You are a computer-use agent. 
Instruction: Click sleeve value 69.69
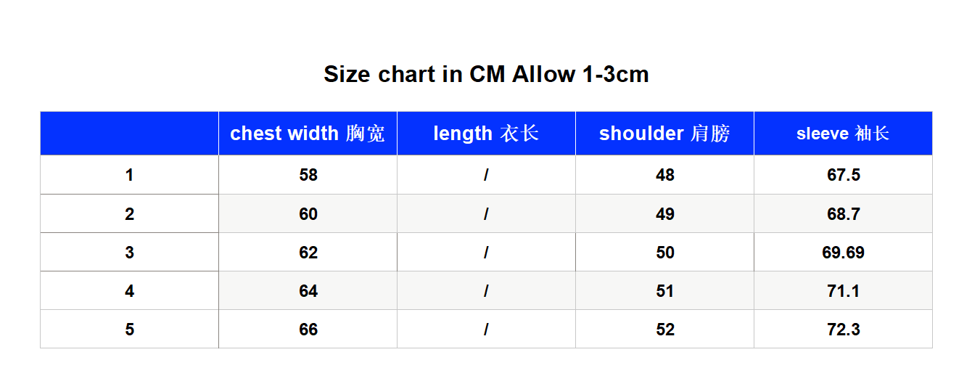pos(843,253)
